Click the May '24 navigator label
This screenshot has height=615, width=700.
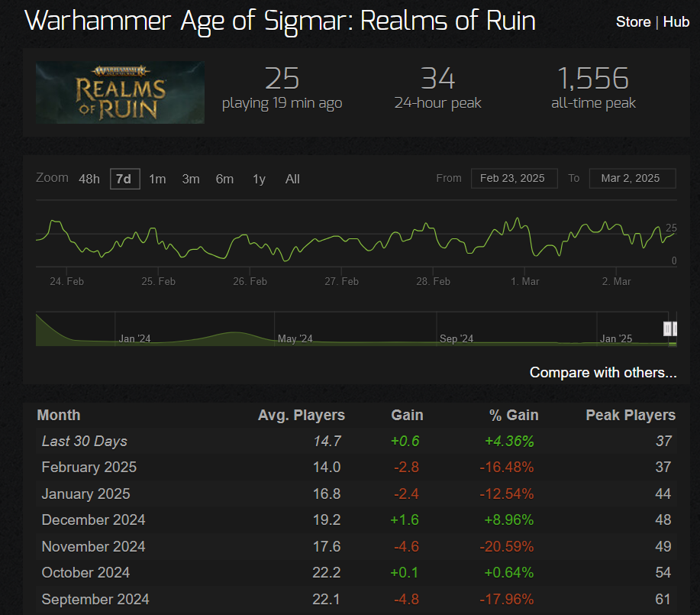tap(295, 338)
